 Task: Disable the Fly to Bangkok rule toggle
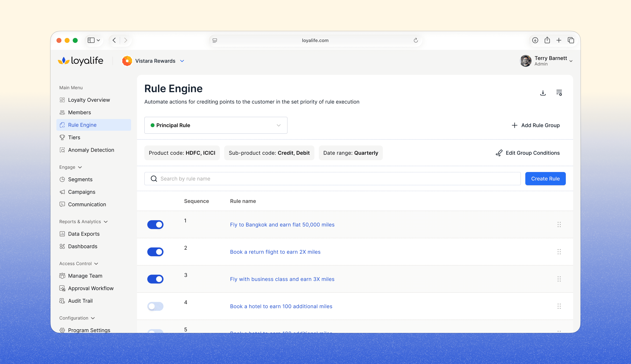tap(155, 224)
